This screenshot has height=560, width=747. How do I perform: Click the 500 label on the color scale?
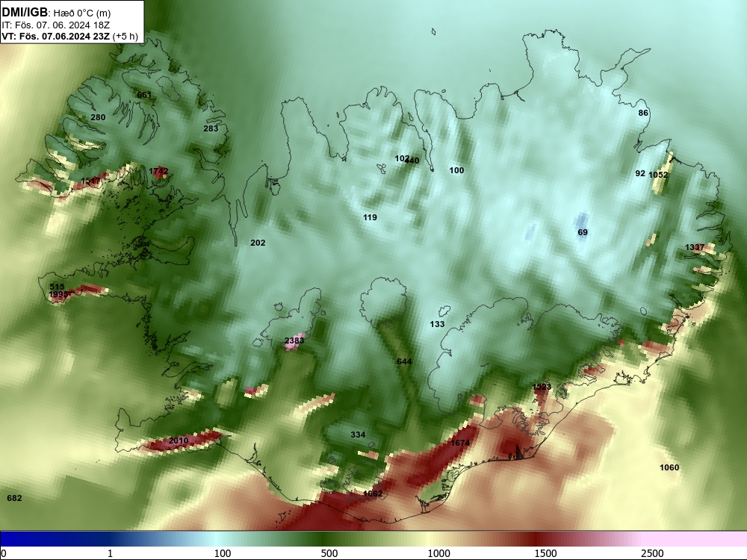(329, 553)
